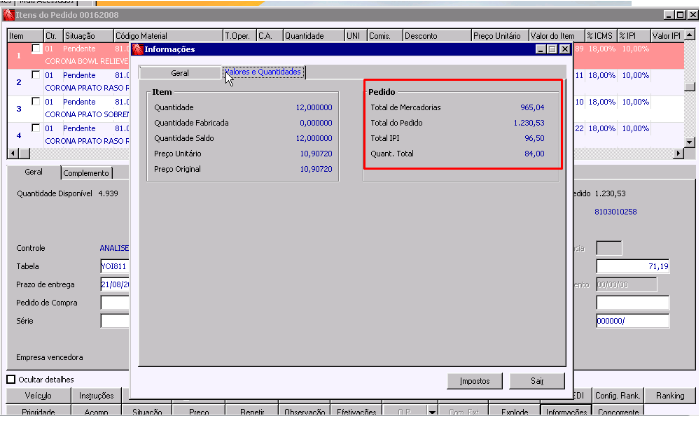Click the Quantidade column header

click(x=314, y=36)
